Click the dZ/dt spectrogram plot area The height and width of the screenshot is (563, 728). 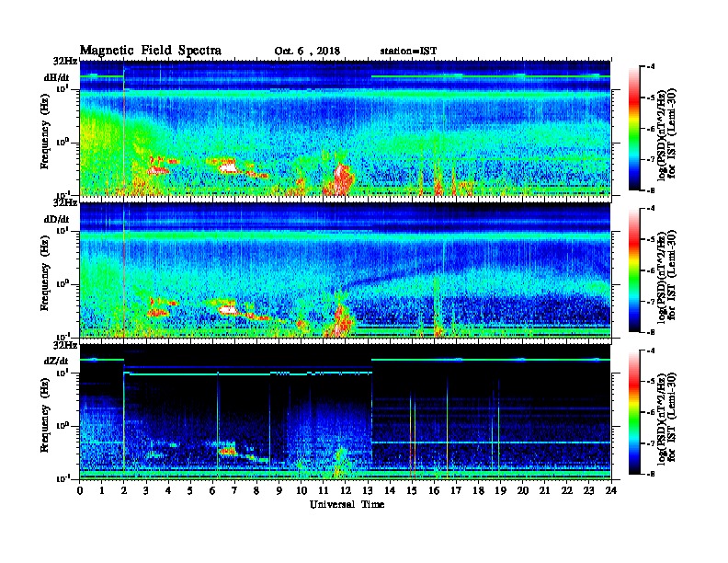(345, 411)
